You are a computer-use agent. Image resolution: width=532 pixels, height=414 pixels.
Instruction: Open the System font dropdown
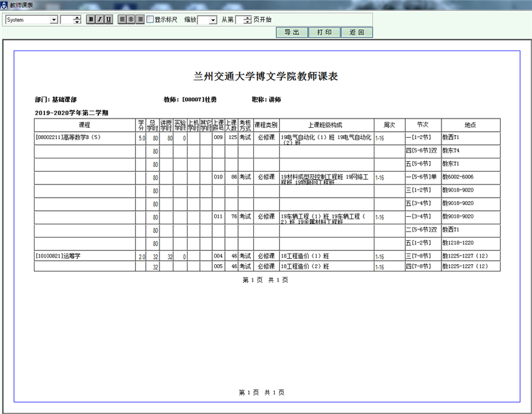(x=54, y=20)
